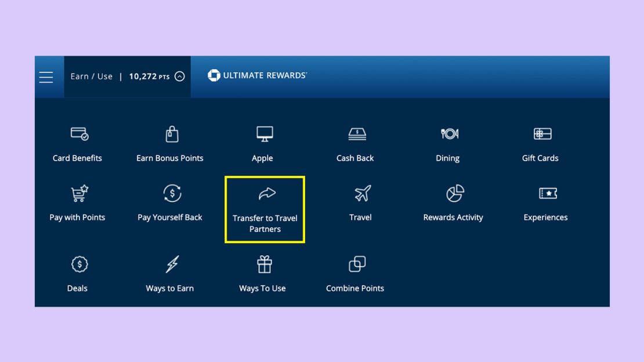
Task: Click the Gift Cards icon
Action: (x=542, y=134)
